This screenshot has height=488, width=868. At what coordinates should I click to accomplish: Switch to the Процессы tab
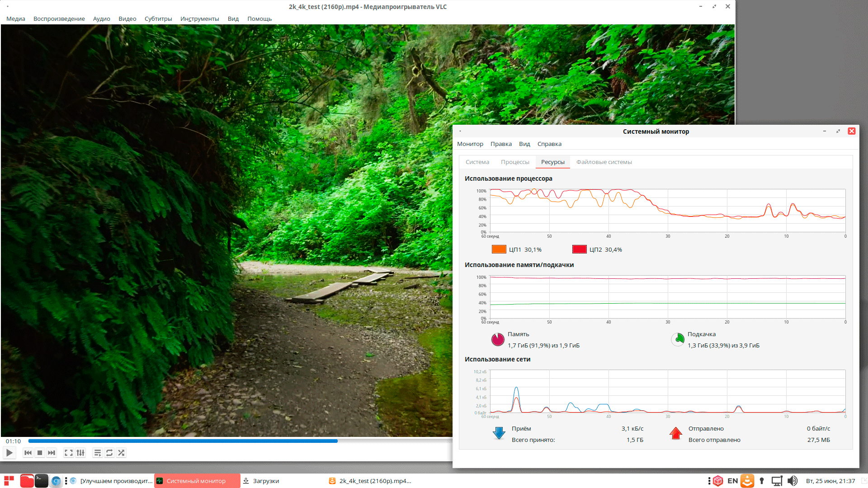[515, 162]
